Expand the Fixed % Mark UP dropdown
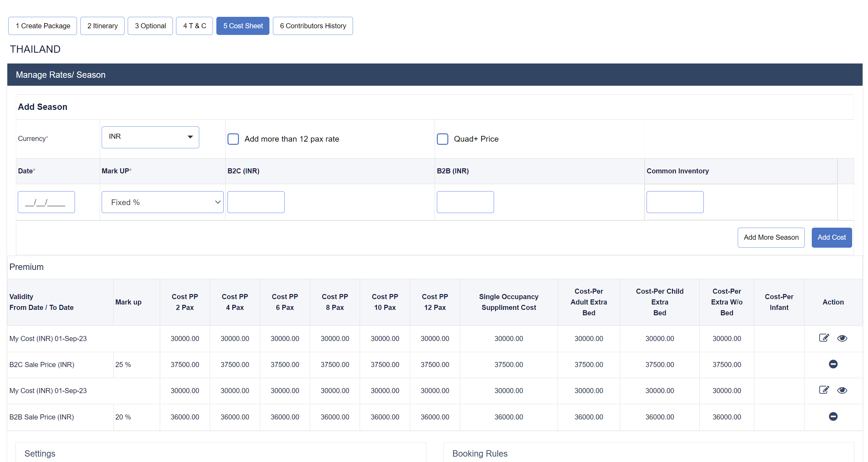868x462 pixels. click(x=162, y=202)
